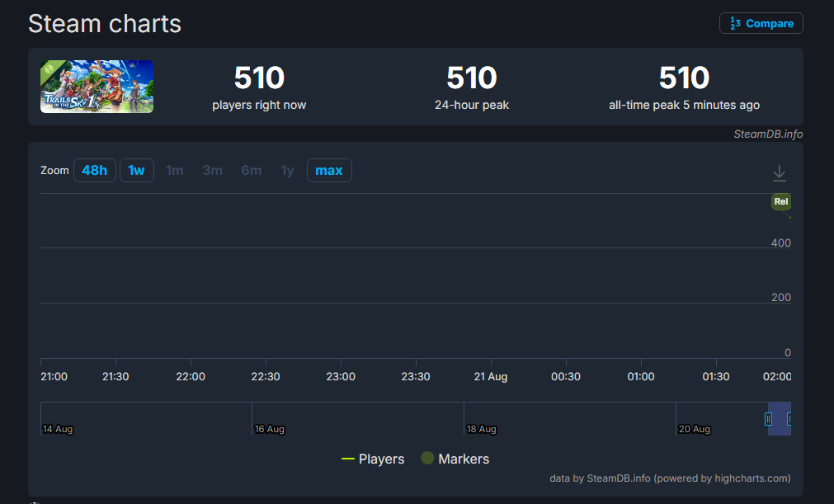
Task: Select the 1y zoom option
Action: 287,170
